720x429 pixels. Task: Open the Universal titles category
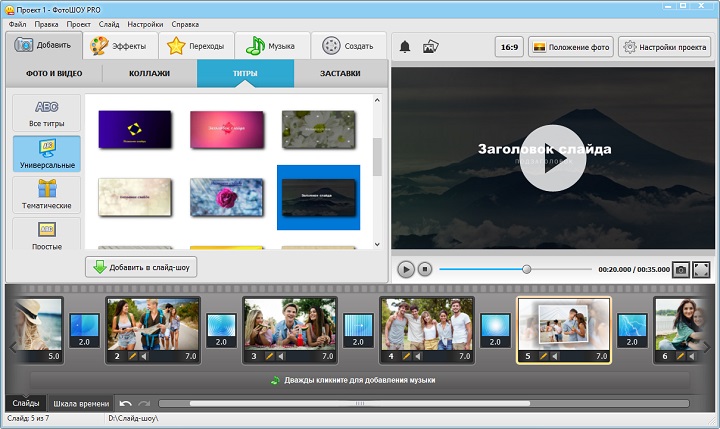(47, 153)
